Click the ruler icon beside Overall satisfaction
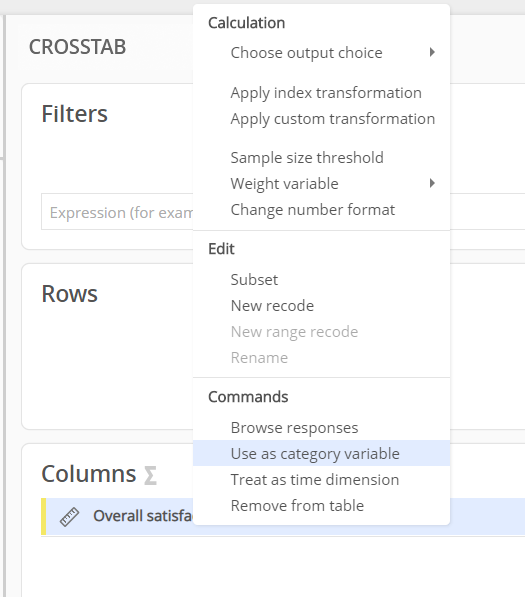This screenshot has height=597, width=525. point(69,517)
